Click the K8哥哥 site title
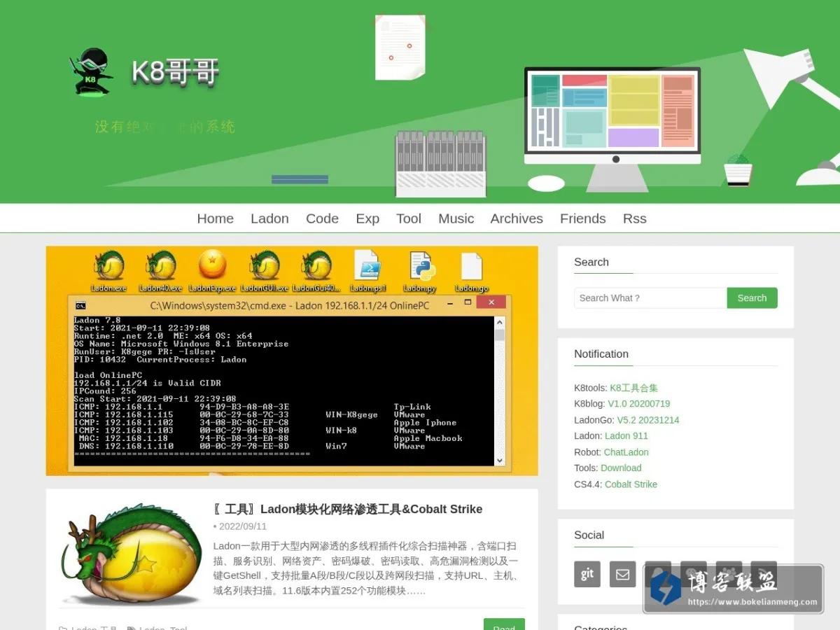Viewport: 840px width, 630px height. 175,72
